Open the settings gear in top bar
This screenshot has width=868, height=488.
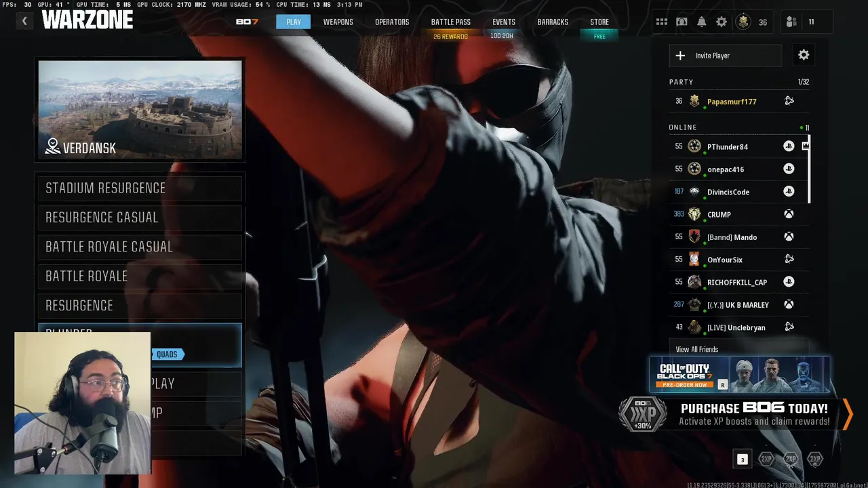722,22
